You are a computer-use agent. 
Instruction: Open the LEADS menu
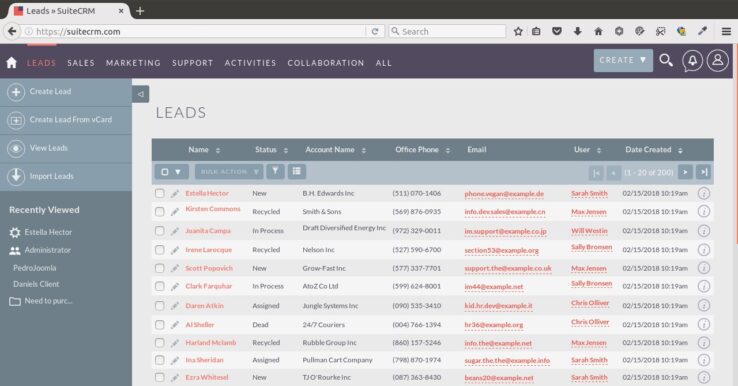point(41,63)
